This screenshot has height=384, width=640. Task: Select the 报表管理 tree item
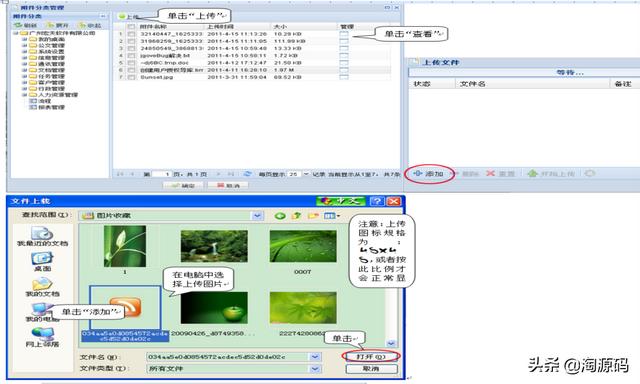pyautogui.click(x=51, y=107)
